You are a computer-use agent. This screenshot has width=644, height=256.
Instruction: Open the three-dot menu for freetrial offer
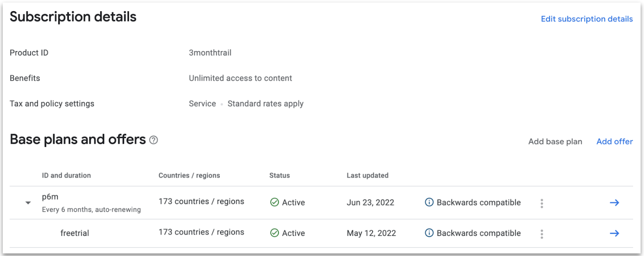[542, 234]
